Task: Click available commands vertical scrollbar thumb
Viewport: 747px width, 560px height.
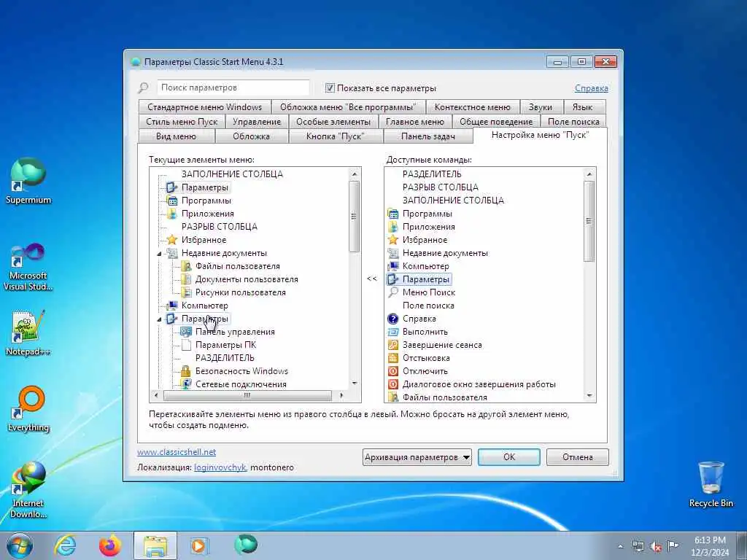Action: point(589,222)
